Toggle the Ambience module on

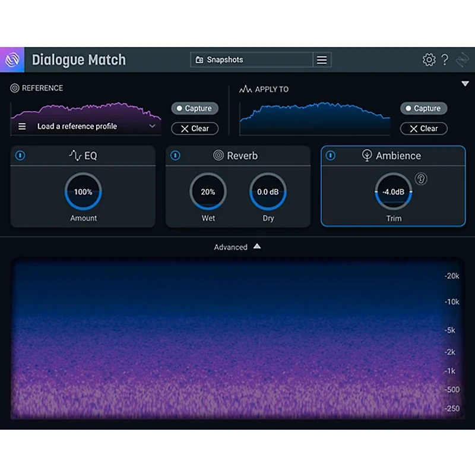pyautogui.click(x=330, y=156)
